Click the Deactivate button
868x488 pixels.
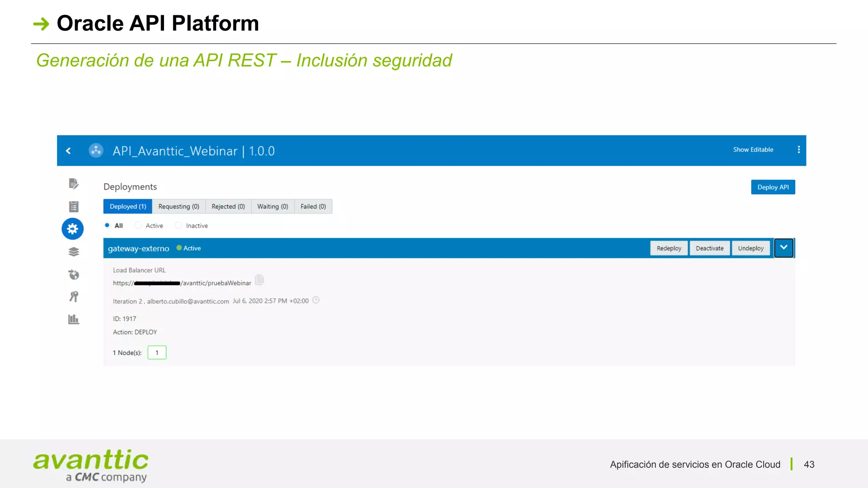point(709,248)
